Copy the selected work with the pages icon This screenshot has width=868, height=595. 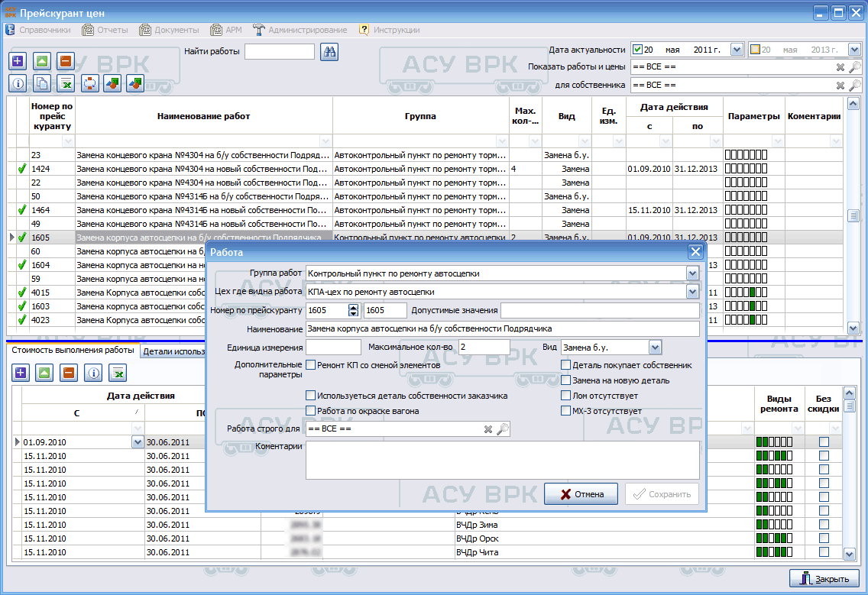[42, 83]
